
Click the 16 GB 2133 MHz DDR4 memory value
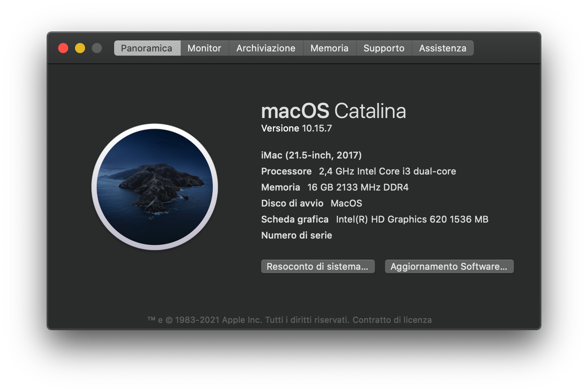[x=358, y=187]
